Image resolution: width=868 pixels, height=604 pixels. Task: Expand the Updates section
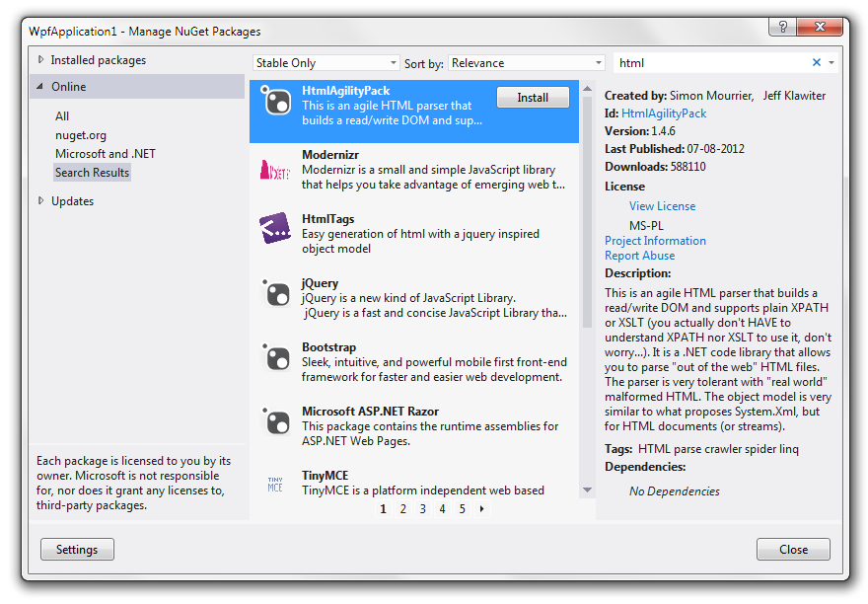(x=40, y=200)
